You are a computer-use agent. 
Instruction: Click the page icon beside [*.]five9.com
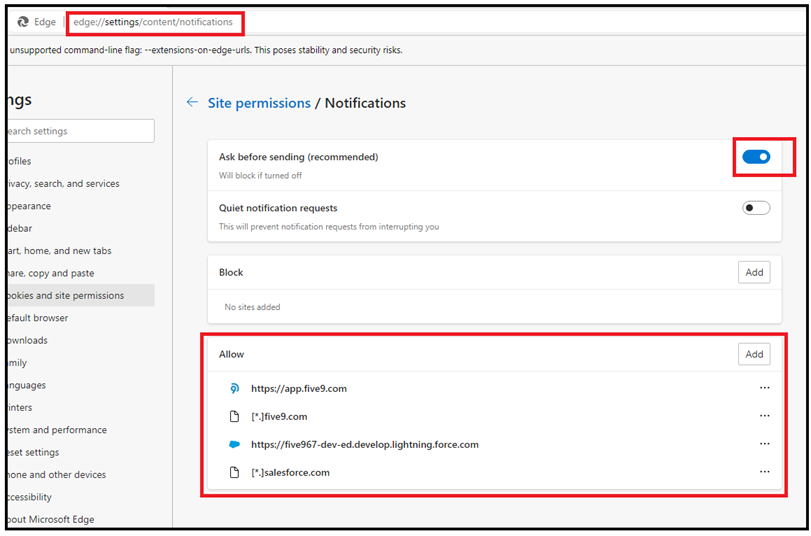234,416
